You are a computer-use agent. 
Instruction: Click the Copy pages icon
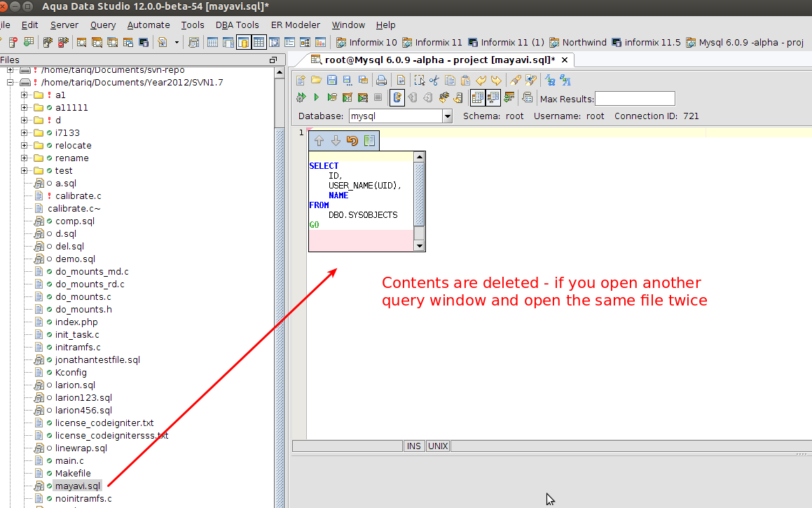450,81
